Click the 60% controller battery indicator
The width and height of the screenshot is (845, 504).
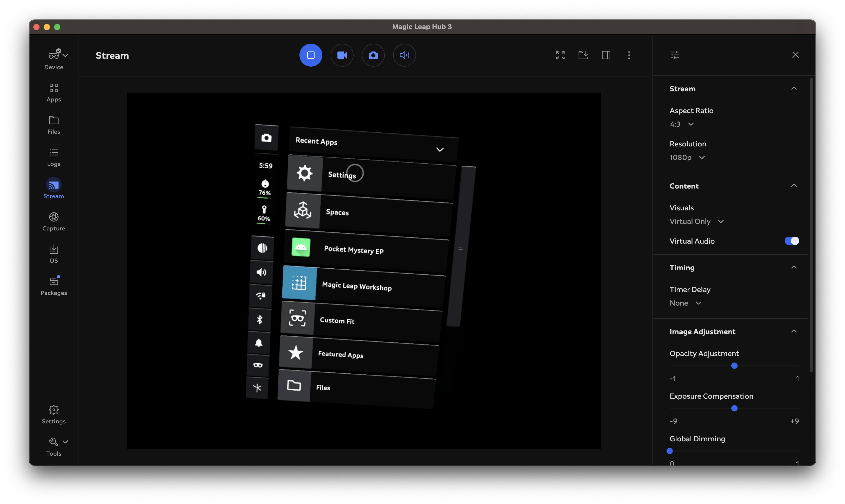pos(264,214)
